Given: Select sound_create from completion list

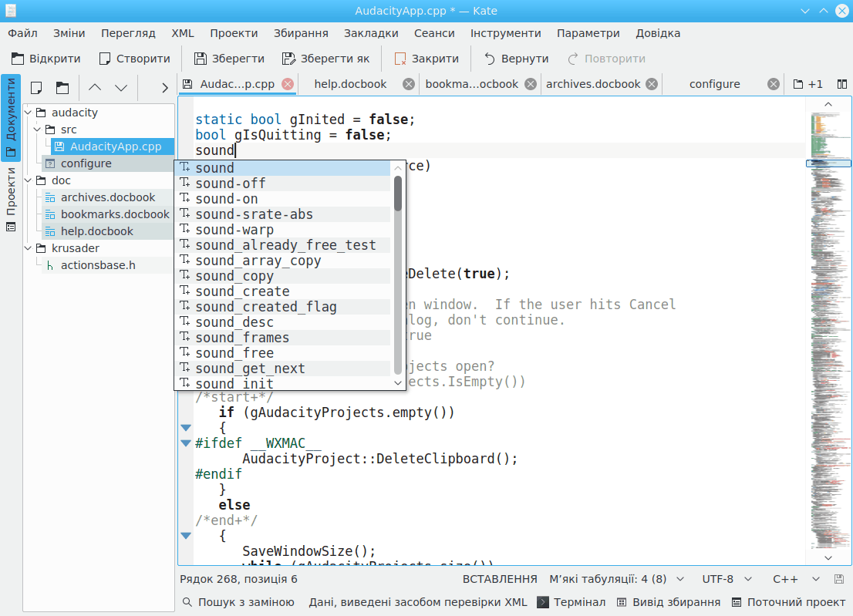Looking at the screenshot, I should (242, 291).
